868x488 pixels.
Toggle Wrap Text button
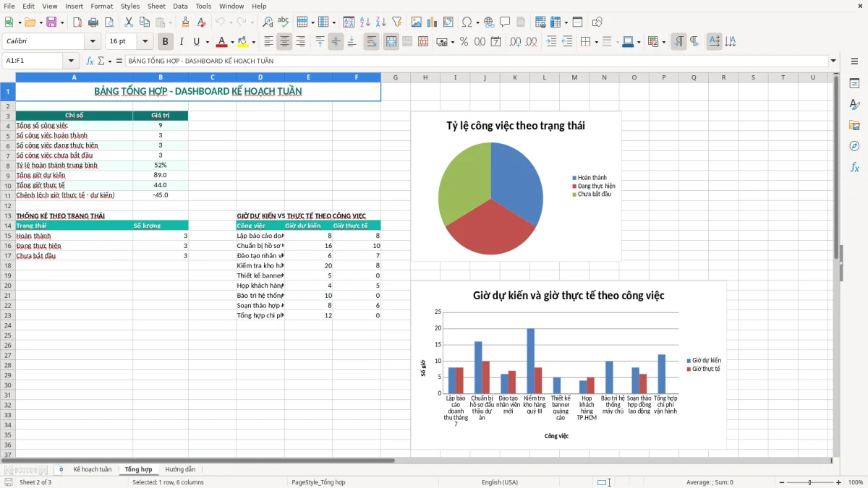(x=372, y=42)
